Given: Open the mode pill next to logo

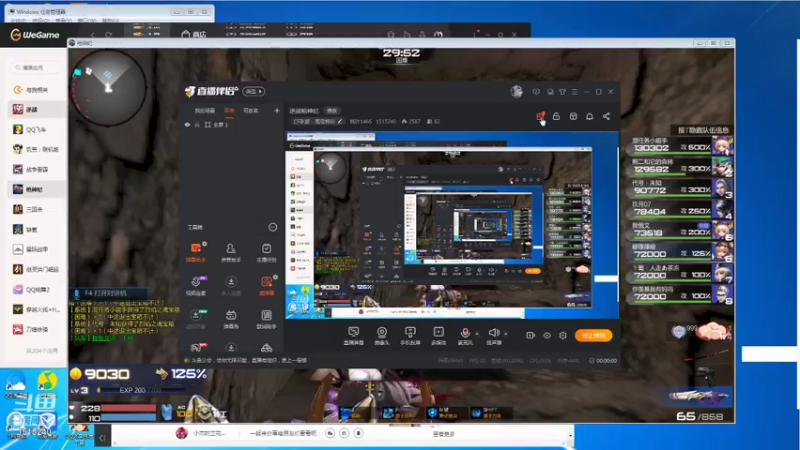Looking at the screenshot, I should tap(254, 91).
